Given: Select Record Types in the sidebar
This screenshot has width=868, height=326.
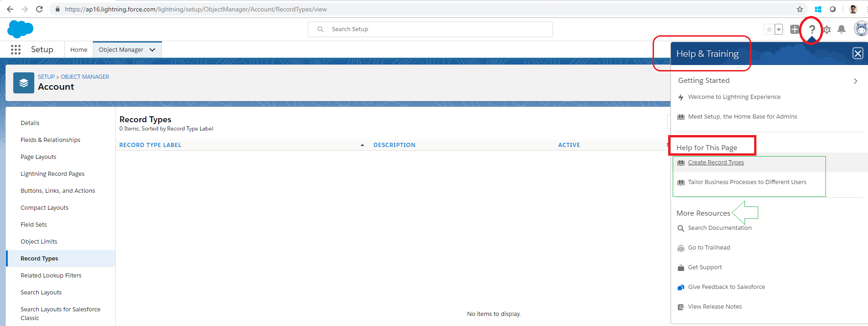Looking at the screenshot, I should [x=61, y=258].
